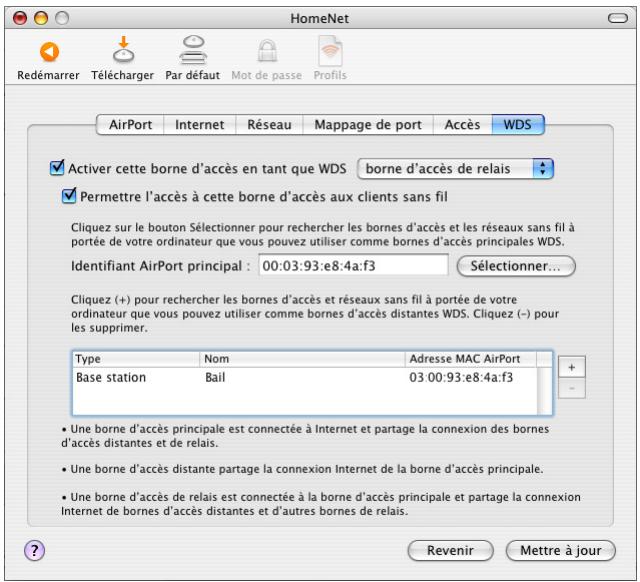Click the MAC address 03:00:93:e8:4a:f3 cell
Viewport: 640px width, 582px height.
[461, 378]
